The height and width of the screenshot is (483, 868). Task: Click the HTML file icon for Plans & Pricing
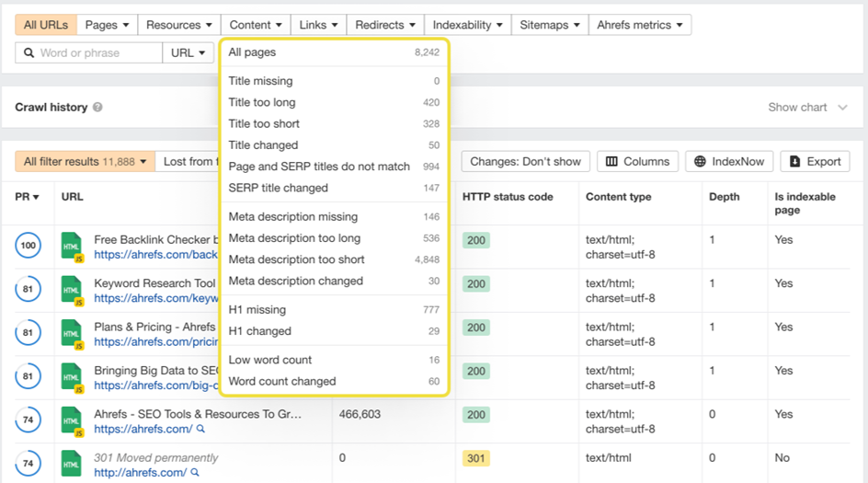point(72,335)
